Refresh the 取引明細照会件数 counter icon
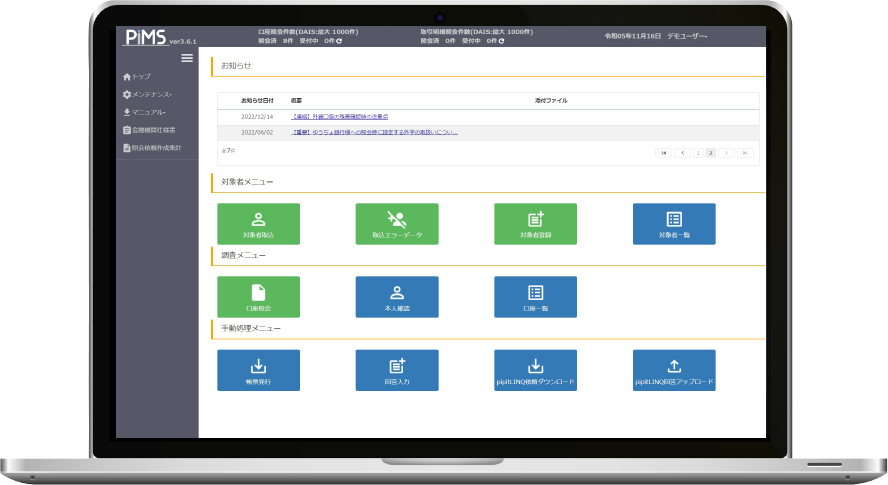This screenshot has height=485, width=888. 501,41
